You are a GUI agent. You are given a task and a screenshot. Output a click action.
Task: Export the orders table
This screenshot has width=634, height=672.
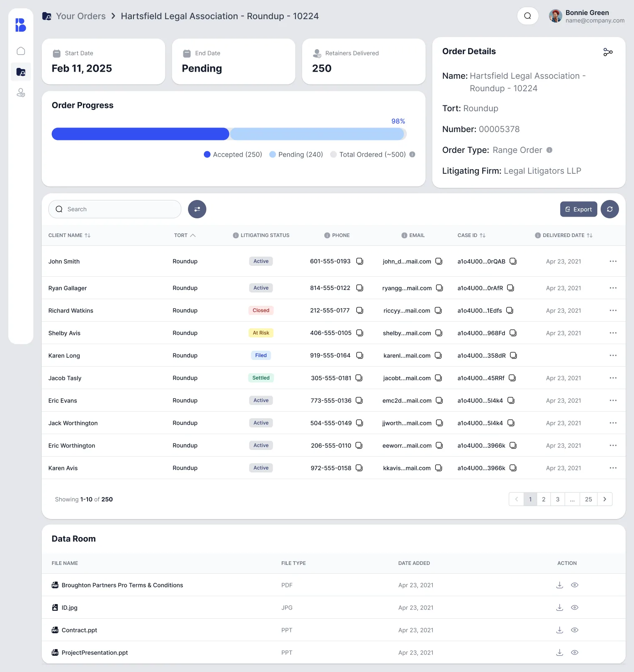coord(579,209)
